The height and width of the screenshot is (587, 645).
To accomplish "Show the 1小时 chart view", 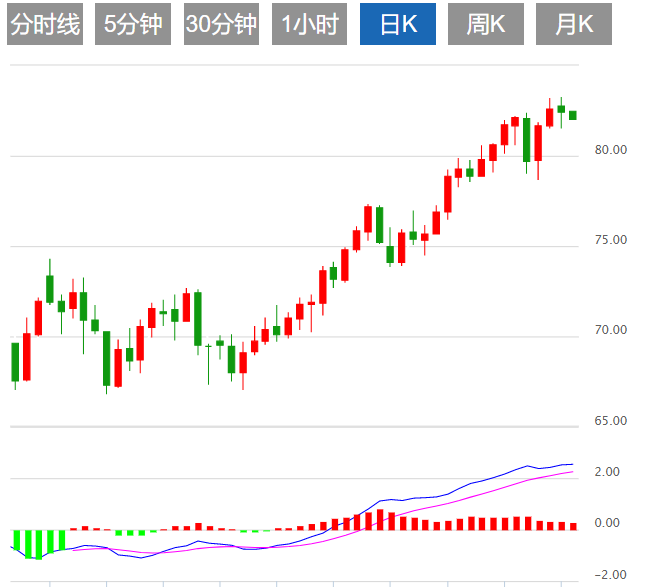I will [309, 25].
